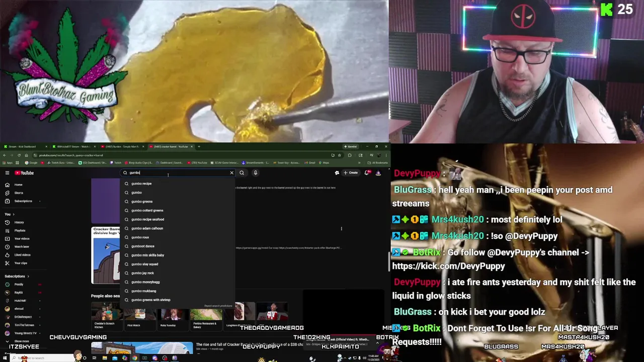644x362 pixels.
Task: Open a new browser tab with plus
Action: pyautogui.click(x=199, y=146)
